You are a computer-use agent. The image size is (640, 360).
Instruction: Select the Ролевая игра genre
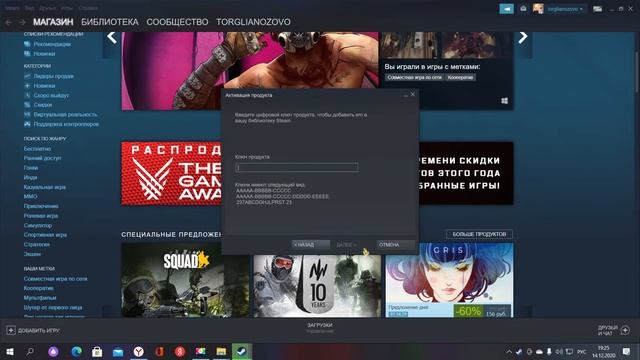[x=41, y=216]
